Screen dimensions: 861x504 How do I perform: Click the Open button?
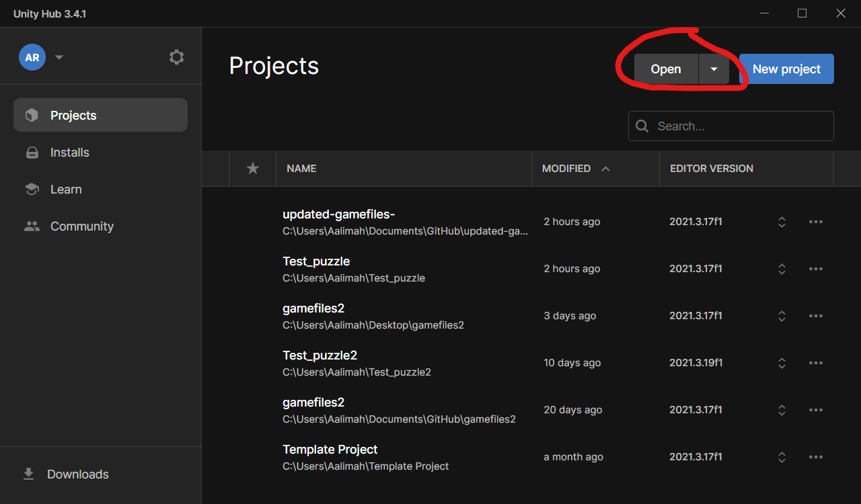[665, 69]
